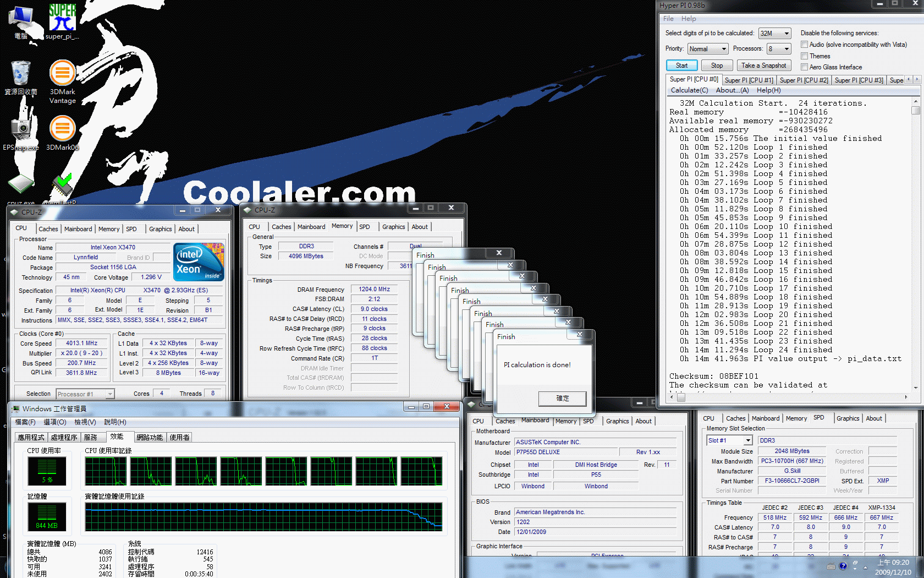Image resolution: width=924 pixels, height=578 pixels.
Task: Open the 檔案(F) menu in Task Manager
Action: 25,422
